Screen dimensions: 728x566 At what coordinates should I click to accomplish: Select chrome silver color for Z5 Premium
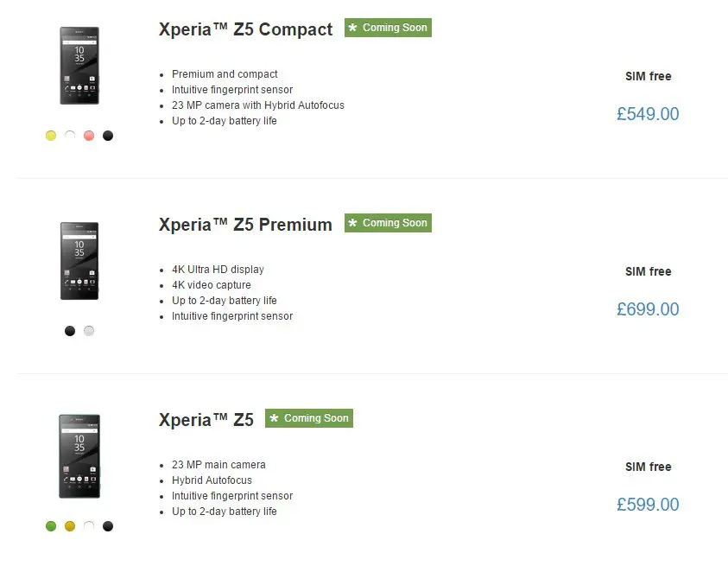coord(89,331)
